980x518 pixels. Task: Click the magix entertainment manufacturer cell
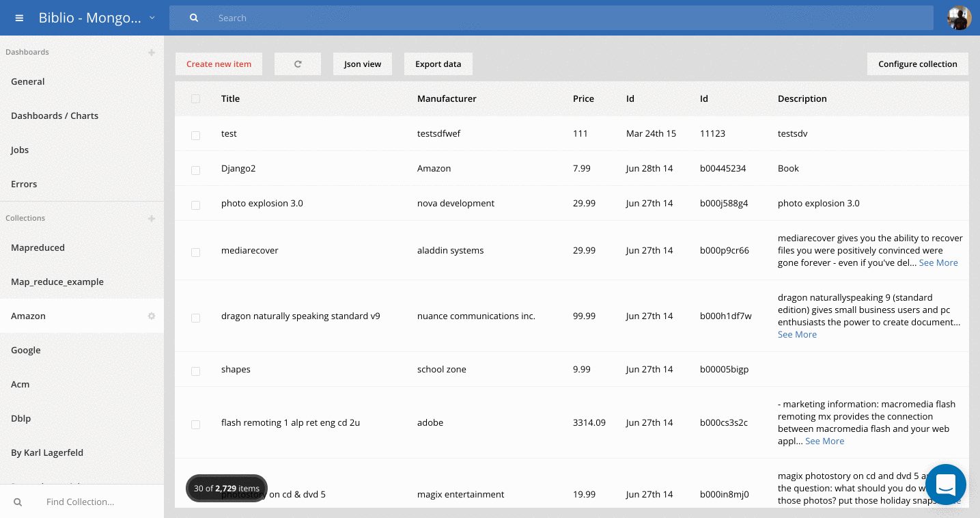click(x=461, y=494)
